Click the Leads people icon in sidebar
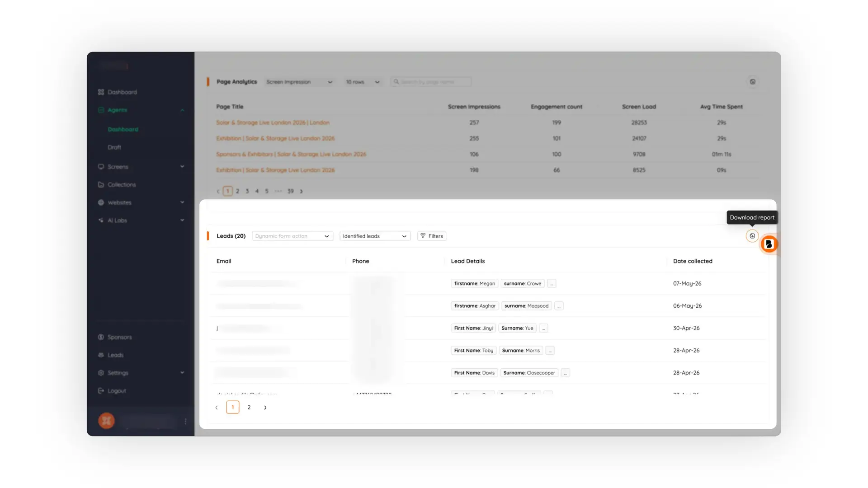 [x=101, y=355]
